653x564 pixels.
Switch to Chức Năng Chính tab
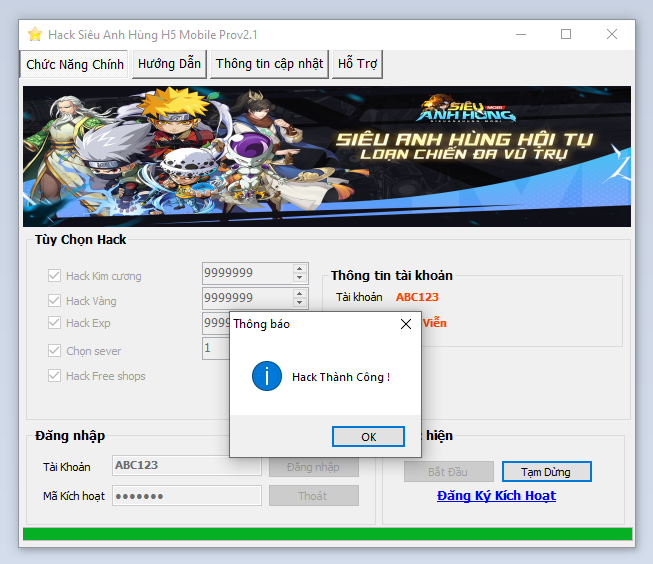click(75, 64)
